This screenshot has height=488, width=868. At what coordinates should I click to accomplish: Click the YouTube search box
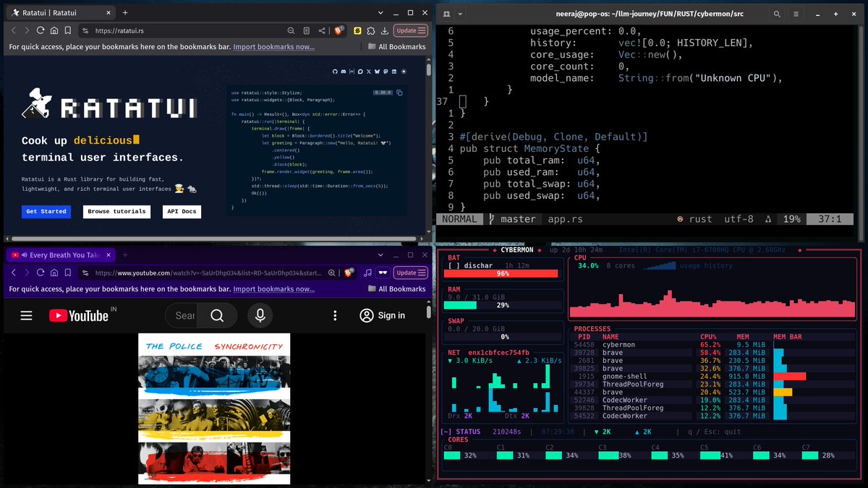click(x=182, y=315)
